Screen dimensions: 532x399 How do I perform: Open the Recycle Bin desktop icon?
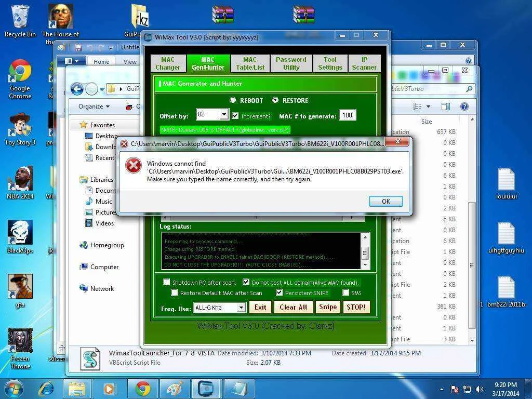click(x=20, y=21)
